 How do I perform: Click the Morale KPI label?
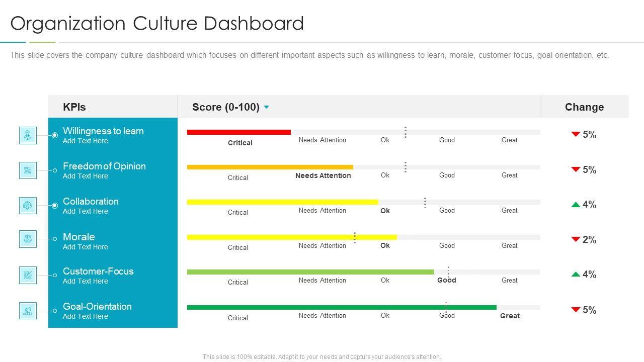click(79, 237)
